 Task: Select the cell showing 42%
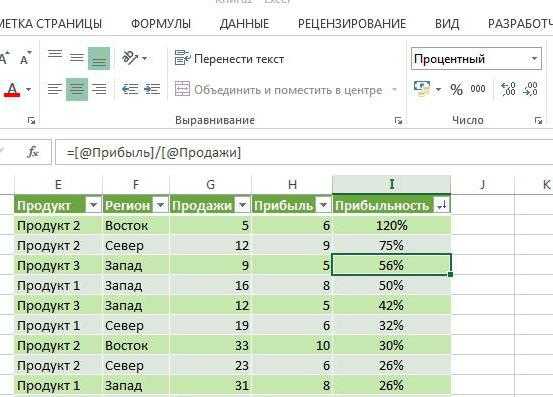point(391,305)
